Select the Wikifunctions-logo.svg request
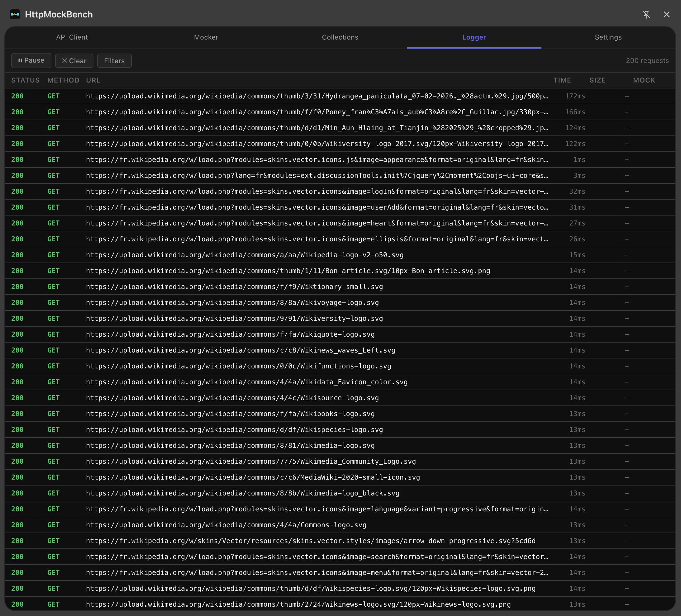The image size is (681, 616). pos(340,366)
